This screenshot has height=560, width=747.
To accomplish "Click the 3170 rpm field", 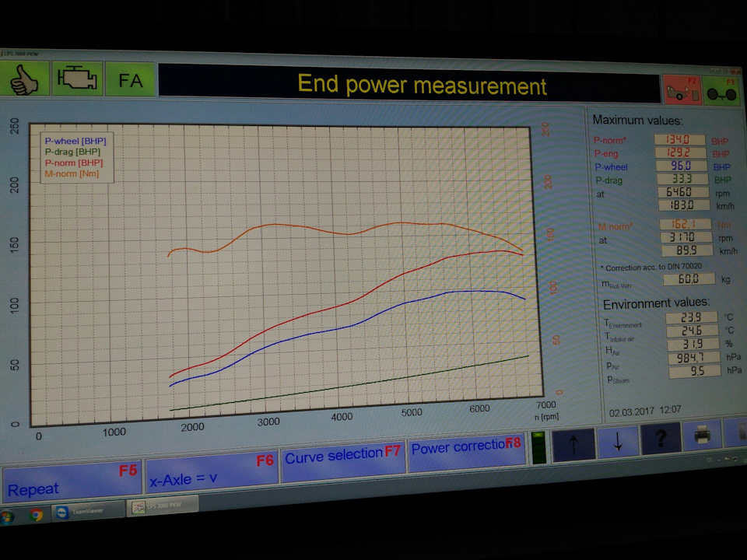I will [x=686, y=236].
